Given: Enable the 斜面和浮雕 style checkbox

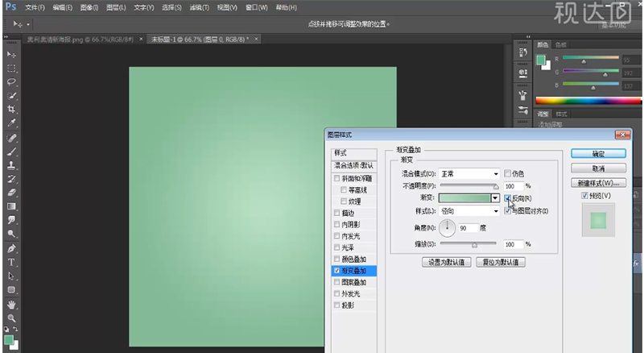Looking at the screenshot, I should click(337, 178).
